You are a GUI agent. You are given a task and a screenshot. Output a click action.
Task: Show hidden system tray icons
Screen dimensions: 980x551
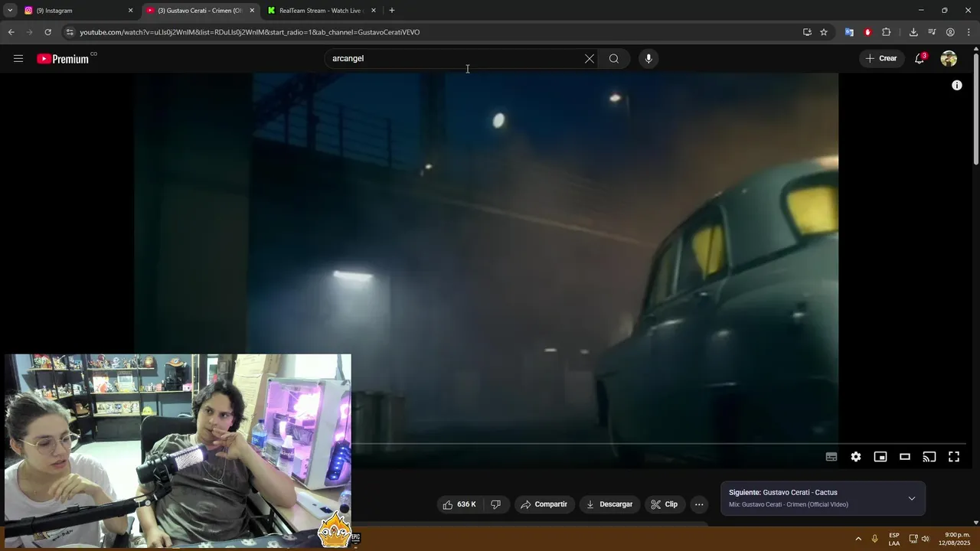857,539
